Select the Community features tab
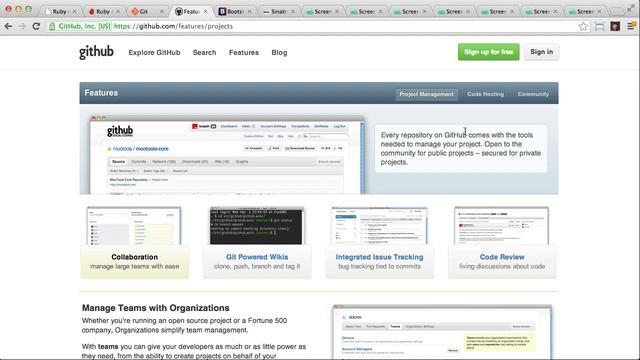This screenshot has width=640, height=360. (x=533, y=94)
